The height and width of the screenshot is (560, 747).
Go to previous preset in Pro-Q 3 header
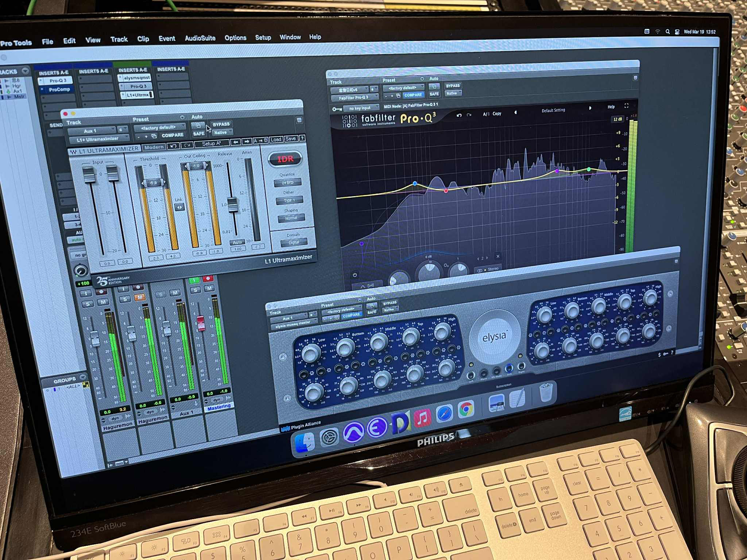(x=515, y=113)
